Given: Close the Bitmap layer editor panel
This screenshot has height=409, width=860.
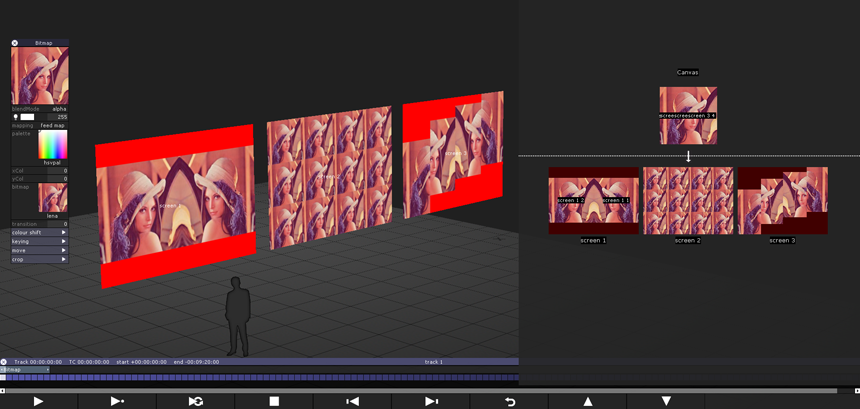Looking at the screenshot, I should point(15,43).
